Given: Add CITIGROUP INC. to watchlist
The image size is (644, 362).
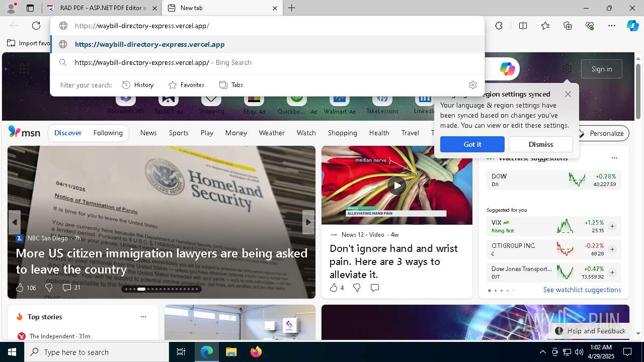Looking at the screenshot, I should pyautogui.click(x=612, y=249).
